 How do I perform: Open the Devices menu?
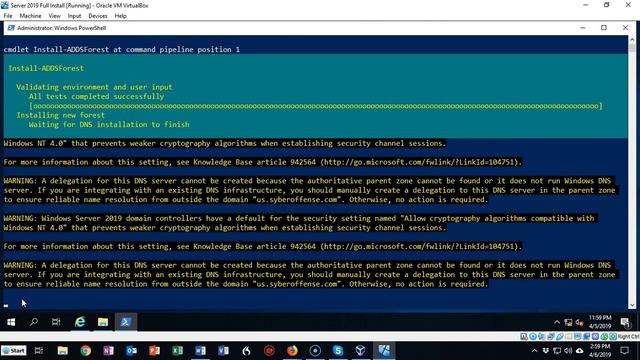point(98,16)
